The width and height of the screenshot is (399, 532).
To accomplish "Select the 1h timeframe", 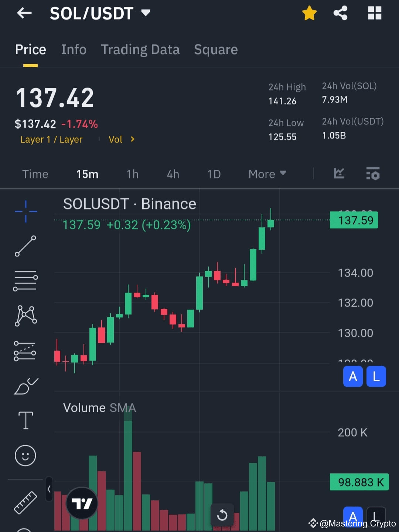I will coord(132,174).
